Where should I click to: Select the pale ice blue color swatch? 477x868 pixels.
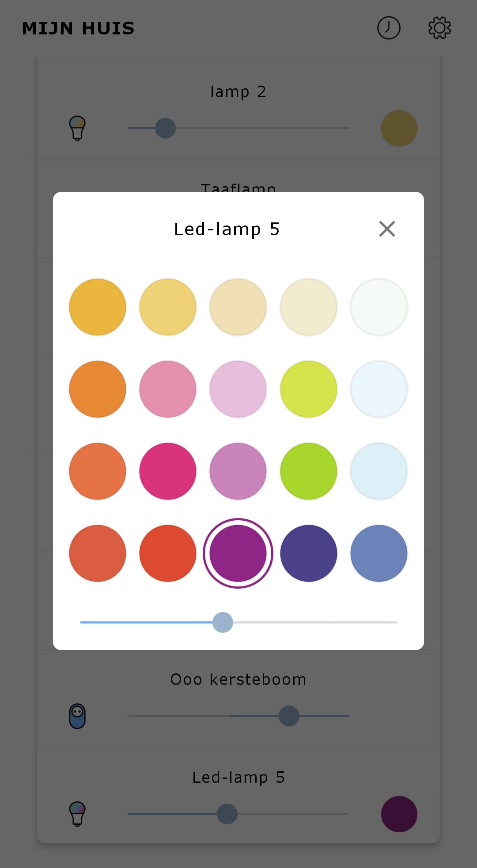pyautogui.click(x=378, y=389)
